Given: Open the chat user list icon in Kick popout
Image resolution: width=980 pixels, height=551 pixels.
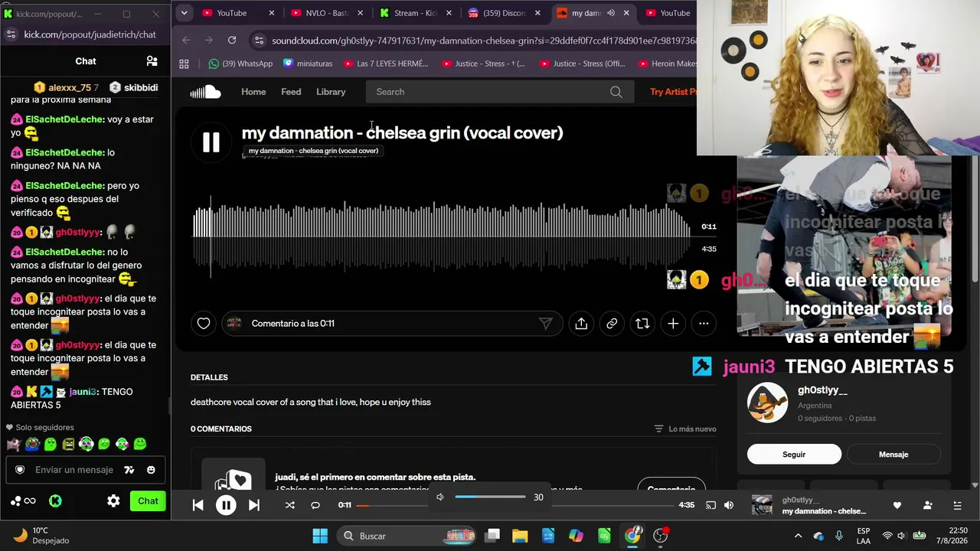Looking at the screenshot, I should (152, 61).
